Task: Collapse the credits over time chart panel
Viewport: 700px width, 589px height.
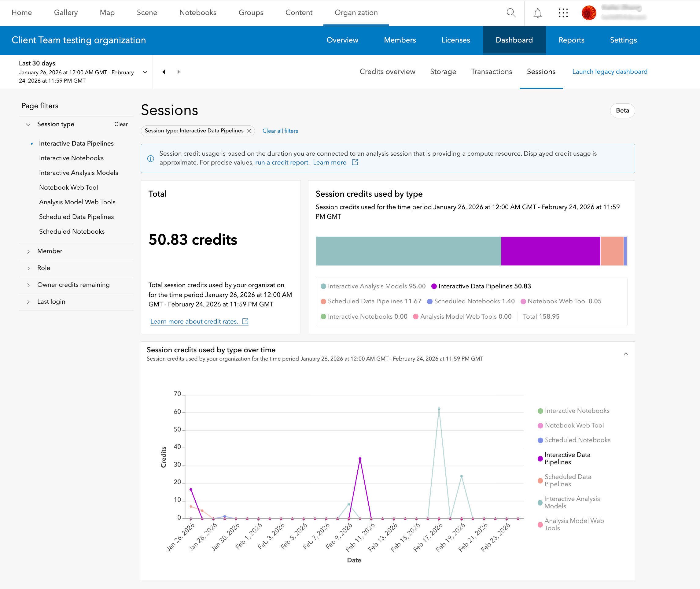Action: click(625, 354)
